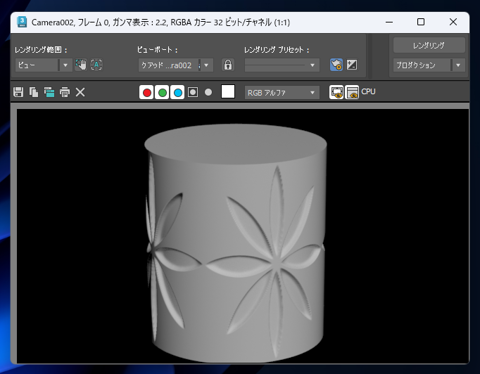Open the ビュー render area dropdown
This screenshot has width=480, height=374.
click(43, 65)
